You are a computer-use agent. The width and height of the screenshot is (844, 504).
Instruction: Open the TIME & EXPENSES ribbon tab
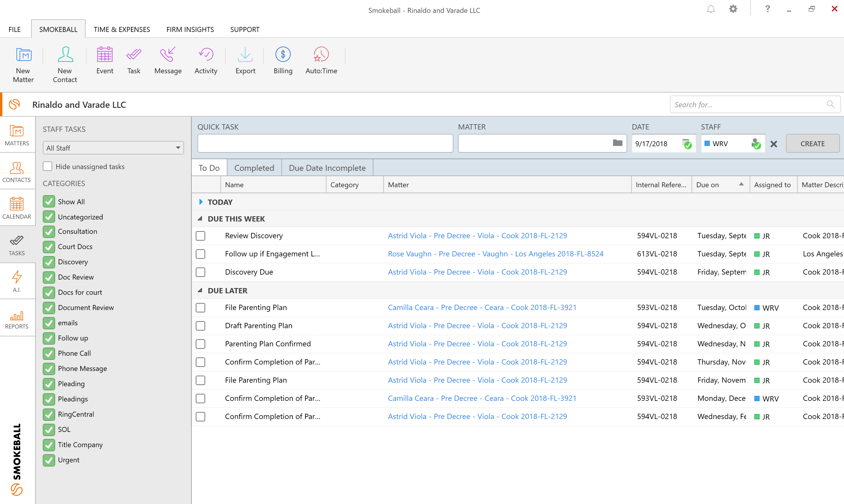pos(122,29)
